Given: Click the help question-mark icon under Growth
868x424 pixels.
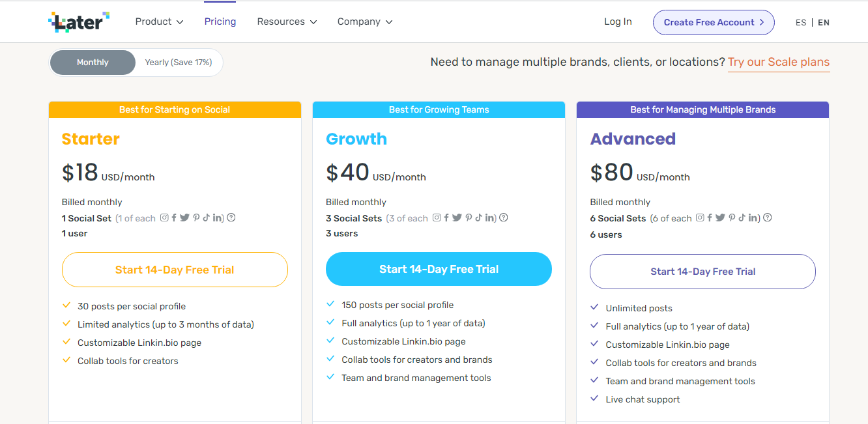Looking at the screenshot, I should 503,218.
